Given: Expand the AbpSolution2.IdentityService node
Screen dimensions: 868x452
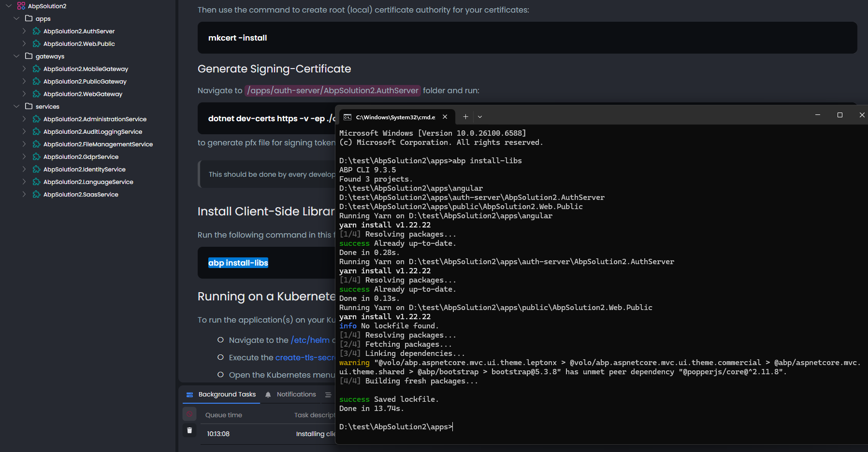Looking at the screenshot, I should (24, 169).
